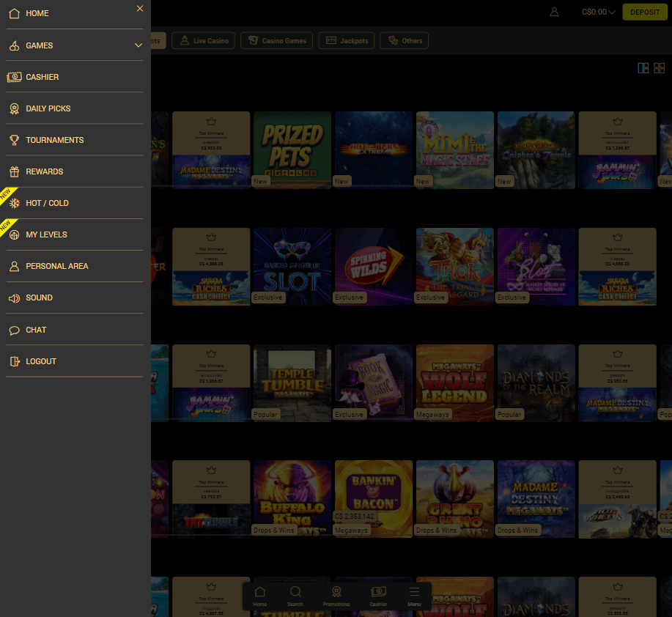Open the Great Rhino game tile
Screen dimensions: 672x617
(454, 499)
